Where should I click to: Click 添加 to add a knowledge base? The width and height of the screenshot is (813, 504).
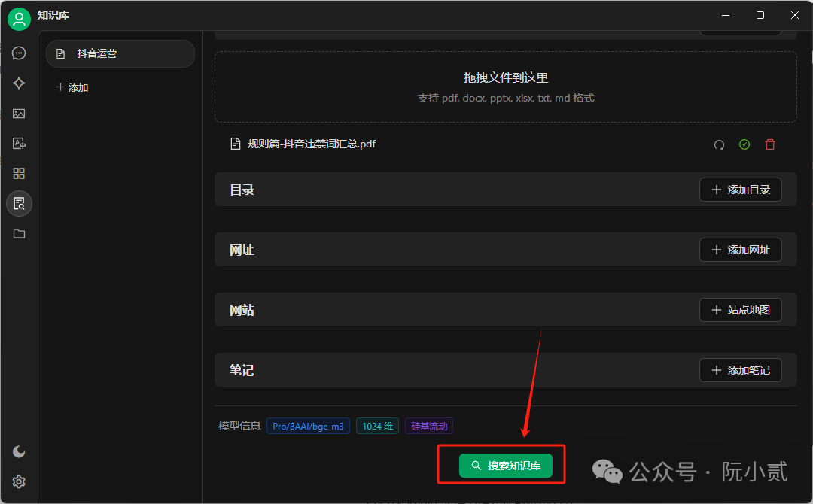[72, 87]
